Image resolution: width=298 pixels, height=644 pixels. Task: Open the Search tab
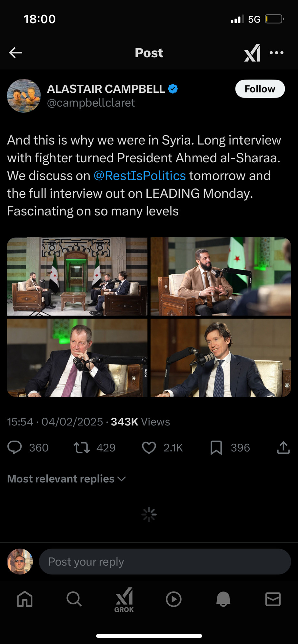(74, 599)
